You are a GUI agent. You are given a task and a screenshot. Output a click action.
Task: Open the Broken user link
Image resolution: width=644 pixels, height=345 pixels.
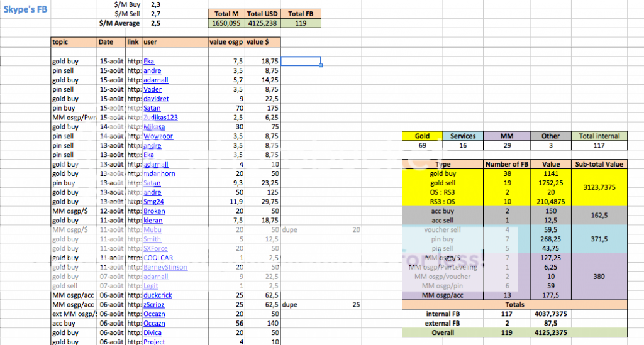coord(154,211)
